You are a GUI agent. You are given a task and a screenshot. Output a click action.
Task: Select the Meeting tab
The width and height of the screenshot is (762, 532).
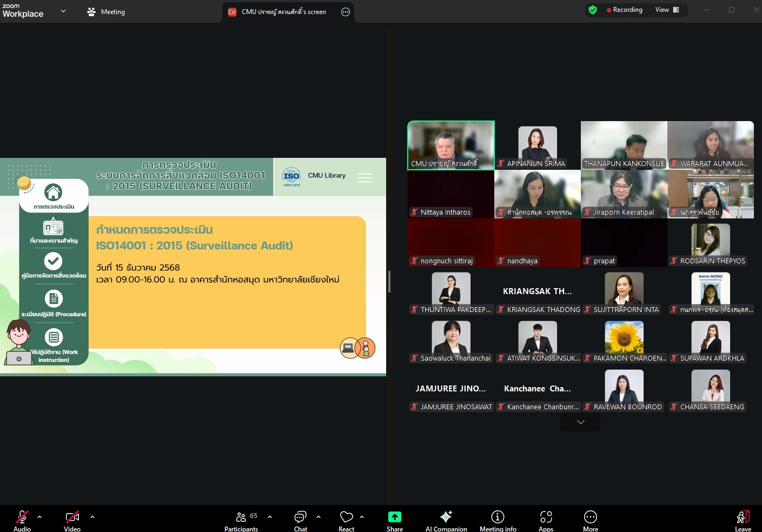pyautogui.click(x=107, y=11)
